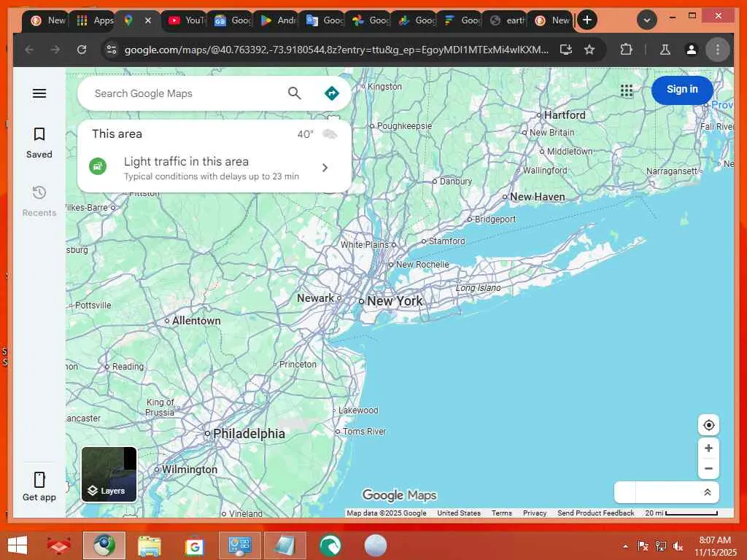The height and width of the screenshot is (560, 747).
Task: Click the muted volume tray icon
Action: (x=678, y=545)
